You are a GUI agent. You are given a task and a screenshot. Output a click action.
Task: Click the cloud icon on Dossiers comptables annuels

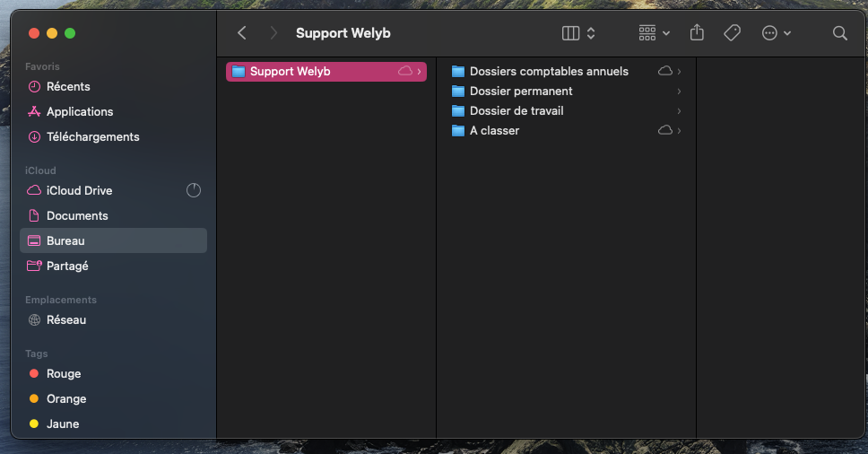pyautogui.click(x=664, y=72)
